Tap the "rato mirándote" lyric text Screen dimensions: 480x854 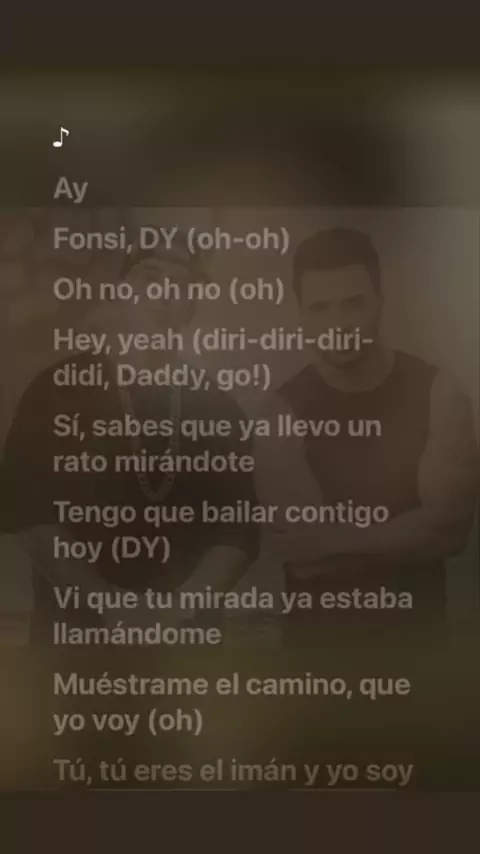(154, 461)
